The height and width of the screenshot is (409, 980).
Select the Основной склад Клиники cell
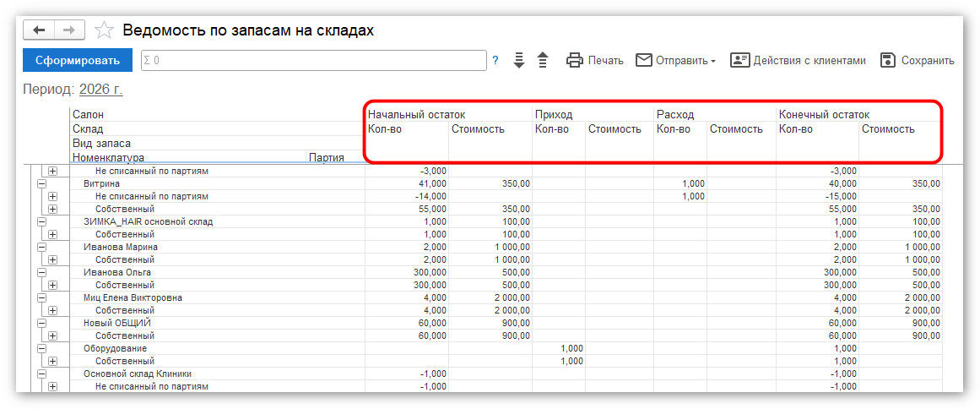pyautogui.click(x=217, y=374)
